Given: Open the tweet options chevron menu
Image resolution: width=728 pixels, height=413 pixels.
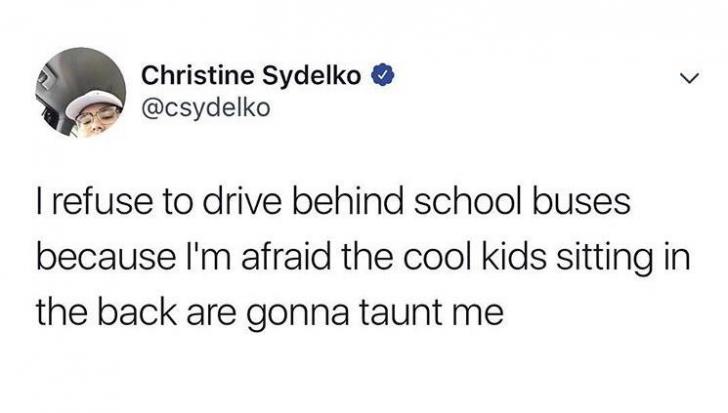Looking at the screenshot, I should tap(689, 78).
